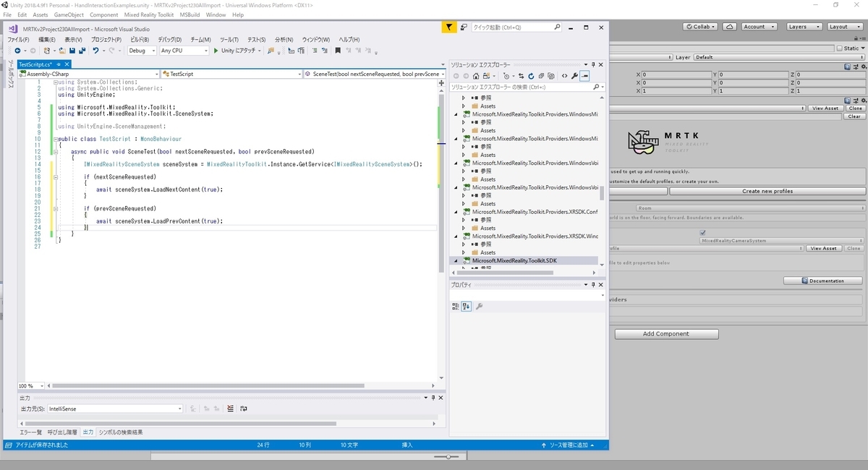Open the ファイル(F) menu in Visual Studio
This screenshot has width=868, height=470.
(18, 40)
